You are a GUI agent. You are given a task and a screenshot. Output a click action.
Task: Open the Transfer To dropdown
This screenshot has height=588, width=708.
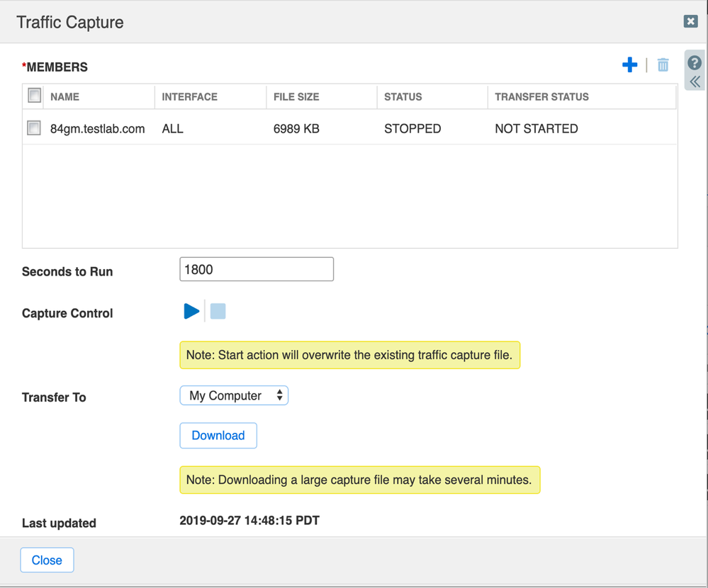pos(234,395)
